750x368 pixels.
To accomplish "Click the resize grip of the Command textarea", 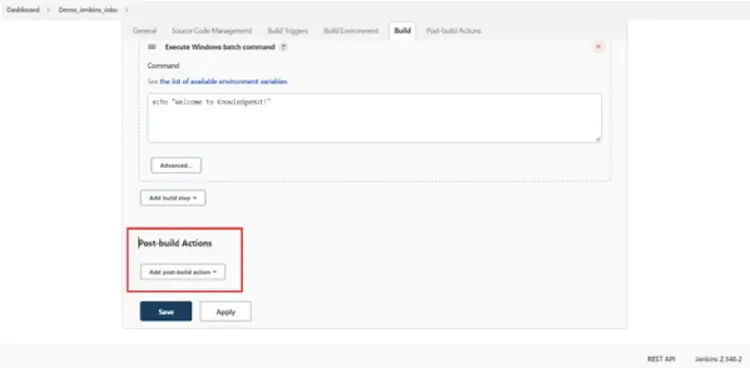I will coord(598,139).
